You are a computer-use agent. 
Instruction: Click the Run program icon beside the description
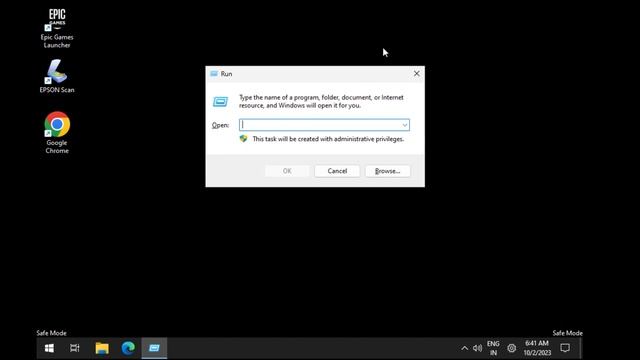pos(220,101)
